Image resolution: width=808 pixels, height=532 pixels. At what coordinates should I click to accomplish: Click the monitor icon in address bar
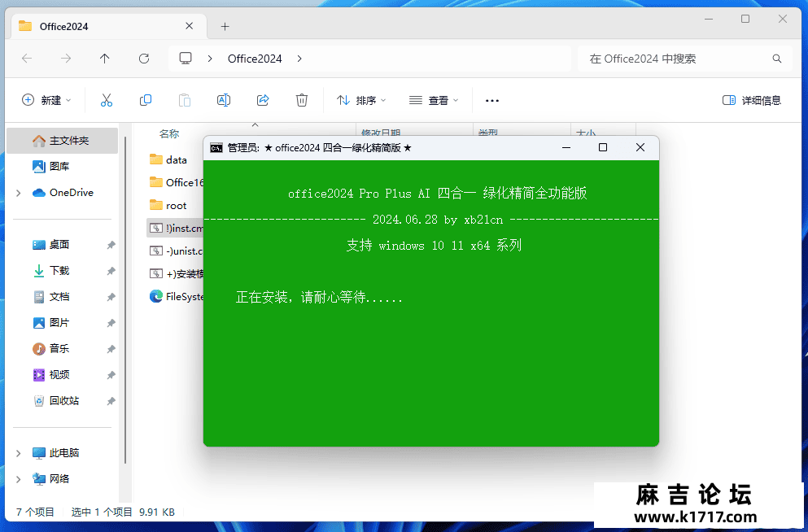click(x=186, y=59)
